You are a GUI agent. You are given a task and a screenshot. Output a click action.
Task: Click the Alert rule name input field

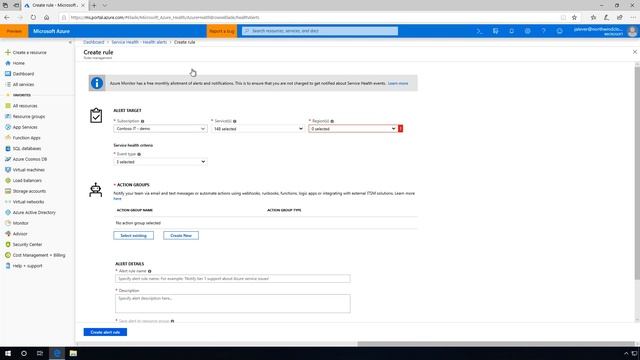233,278
